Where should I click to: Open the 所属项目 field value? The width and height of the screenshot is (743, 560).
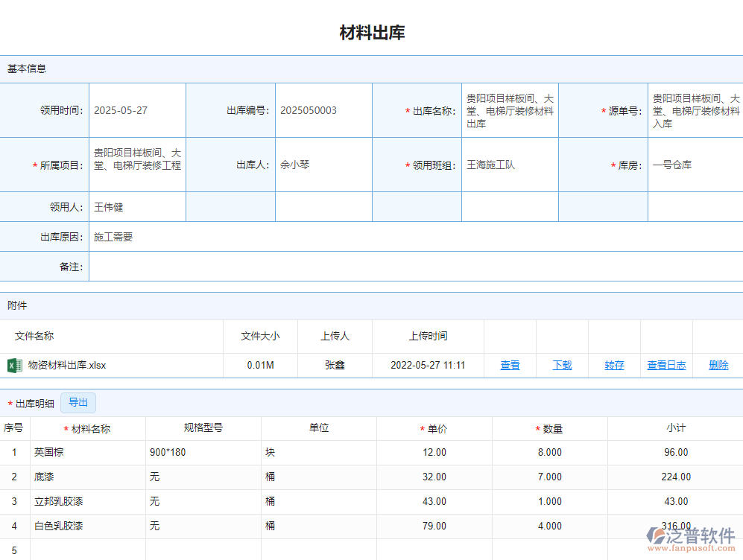coord(137,159)
